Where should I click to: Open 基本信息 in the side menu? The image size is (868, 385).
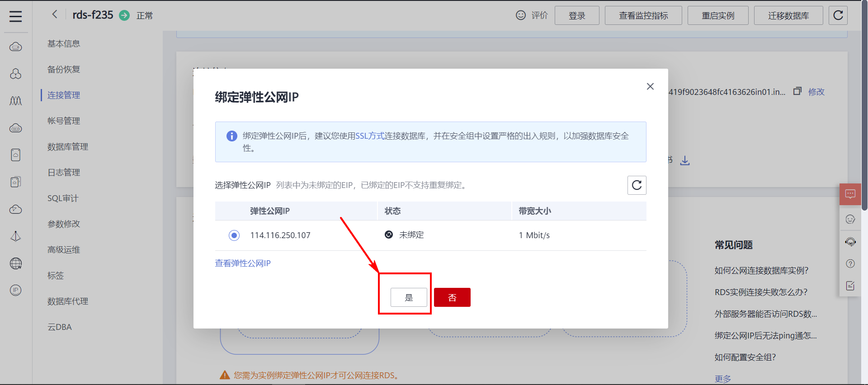64,44
